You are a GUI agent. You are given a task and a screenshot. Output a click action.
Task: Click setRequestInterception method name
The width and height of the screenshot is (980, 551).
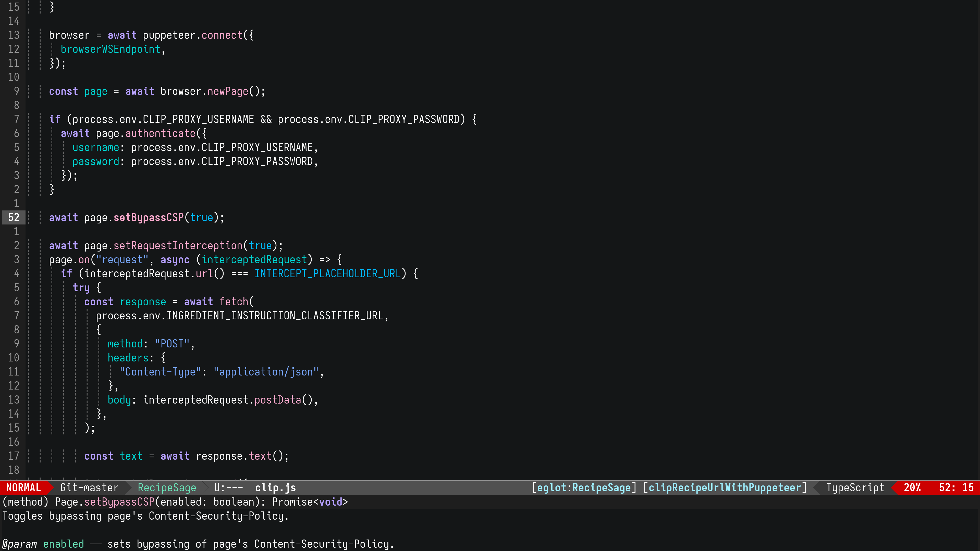(x=178, y=246)
